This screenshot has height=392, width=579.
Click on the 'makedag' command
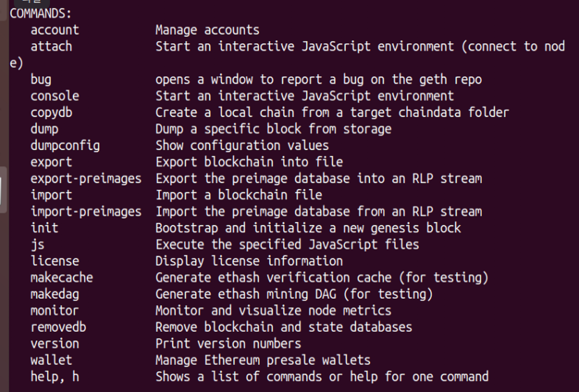coord(55,294)
